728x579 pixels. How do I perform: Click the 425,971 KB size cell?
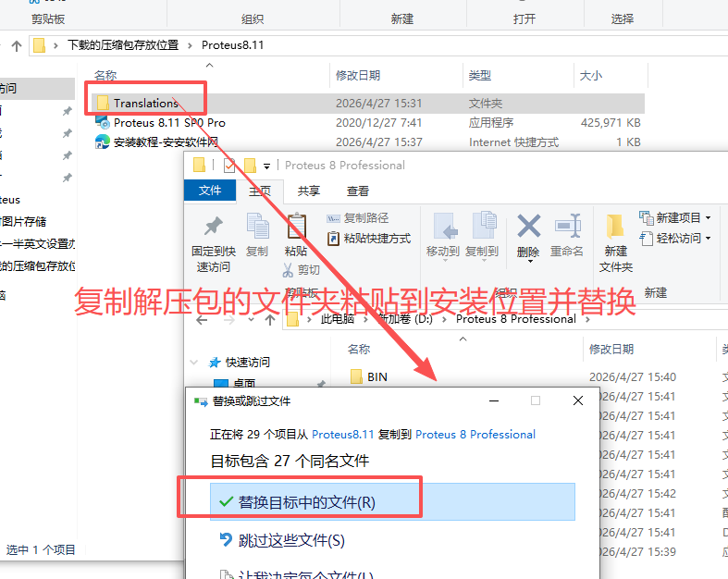click(611, 123)
